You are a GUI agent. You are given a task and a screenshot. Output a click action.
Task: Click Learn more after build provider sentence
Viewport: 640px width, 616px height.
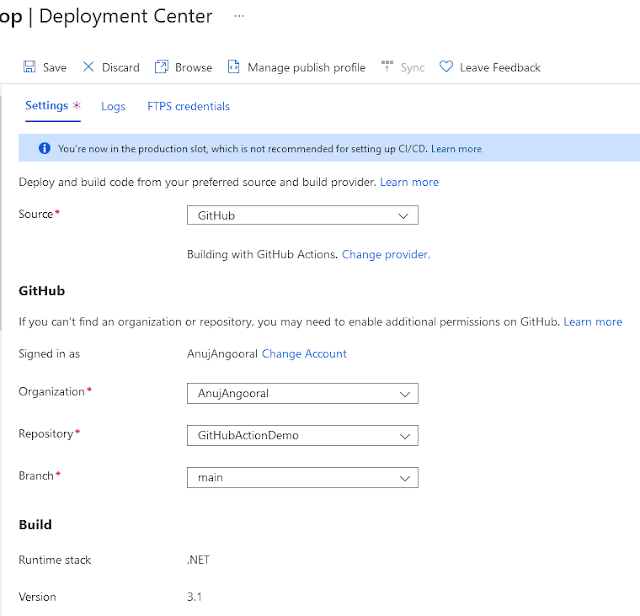tap(409, 182)
